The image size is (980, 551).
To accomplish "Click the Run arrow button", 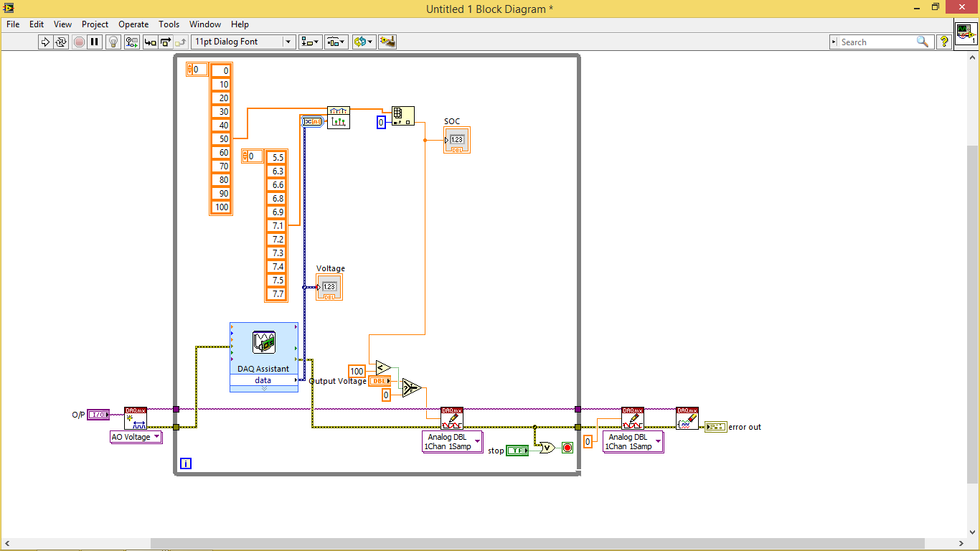I will [x=45, y=42].
